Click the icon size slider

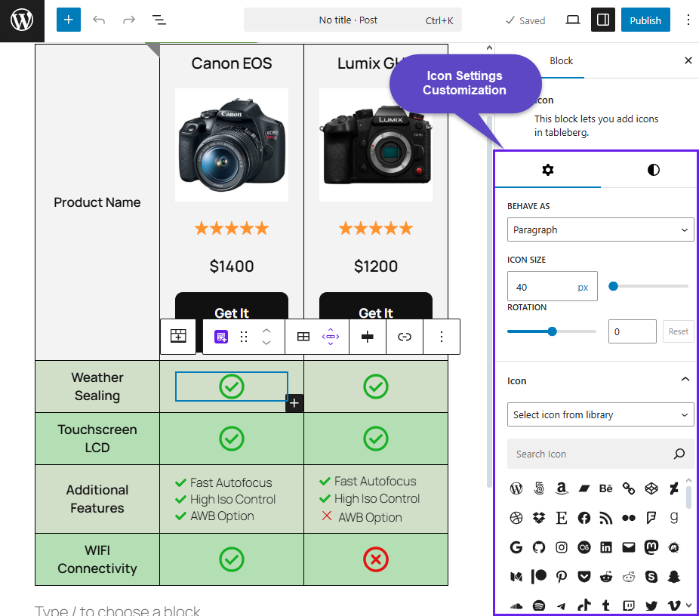click(x=648, y=286)
